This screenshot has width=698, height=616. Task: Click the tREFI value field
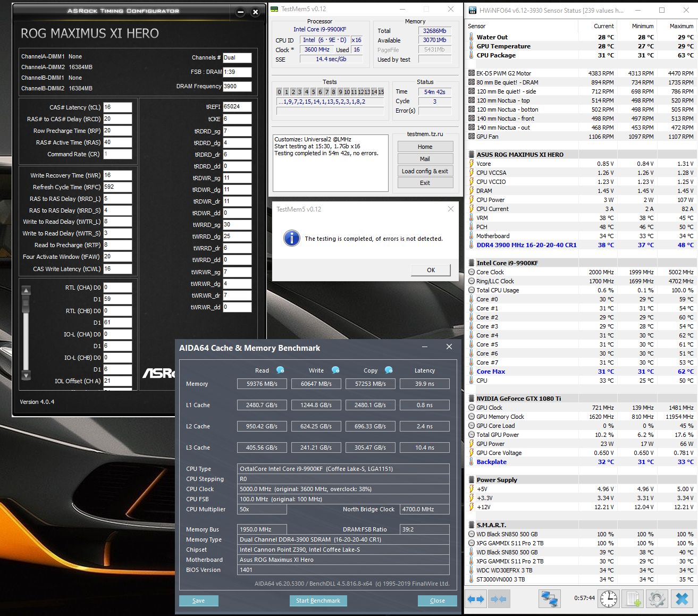click(x=237, y=107)
